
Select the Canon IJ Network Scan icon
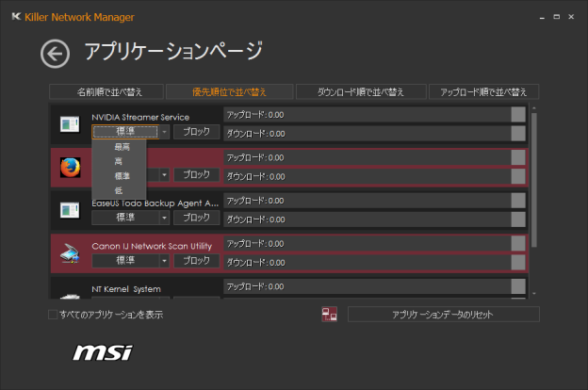coord(70,253)
